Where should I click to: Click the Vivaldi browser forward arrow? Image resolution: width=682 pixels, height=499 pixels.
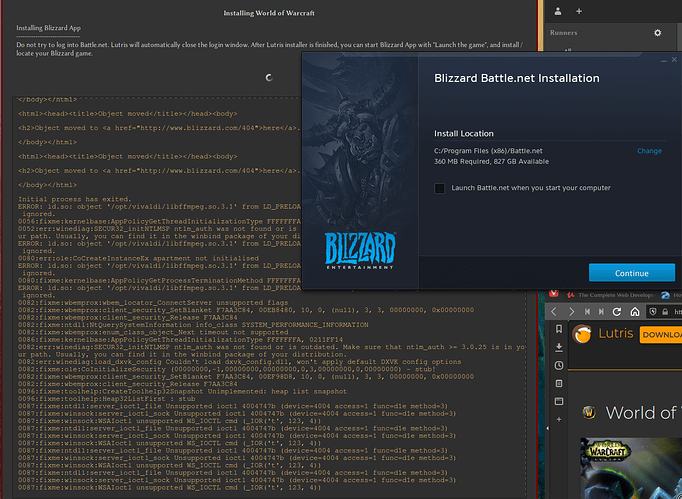pos(572,311)
